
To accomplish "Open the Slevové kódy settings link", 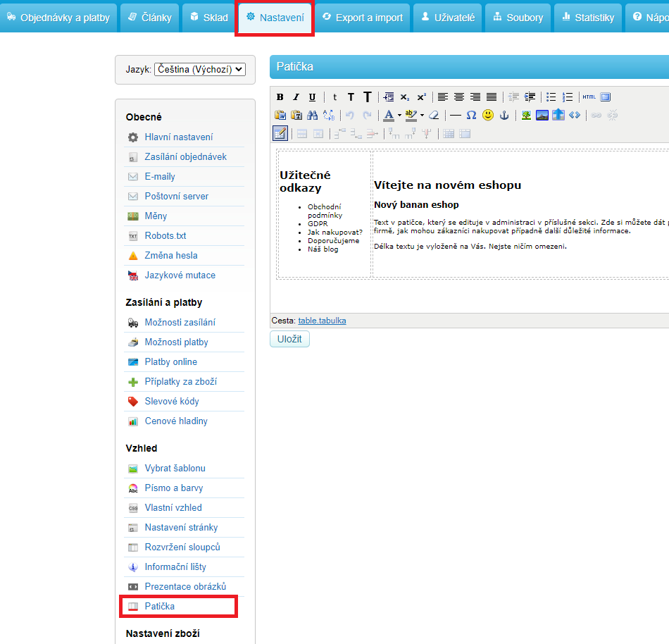I will (172, 401).
